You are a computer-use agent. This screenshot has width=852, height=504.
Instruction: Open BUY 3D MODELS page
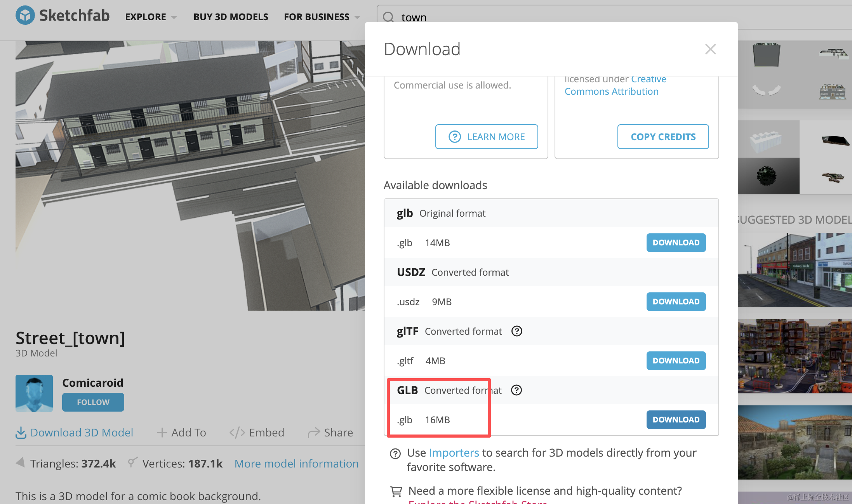point(231,17)
